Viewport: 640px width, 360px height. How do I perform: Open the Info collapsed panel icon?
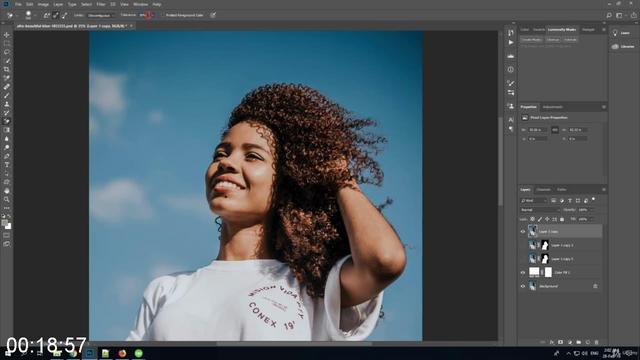tap(511, 70)
